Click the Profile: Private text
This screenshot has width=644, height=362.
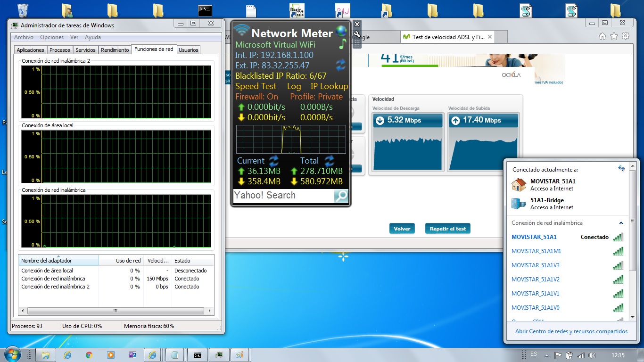pos(316,97)
